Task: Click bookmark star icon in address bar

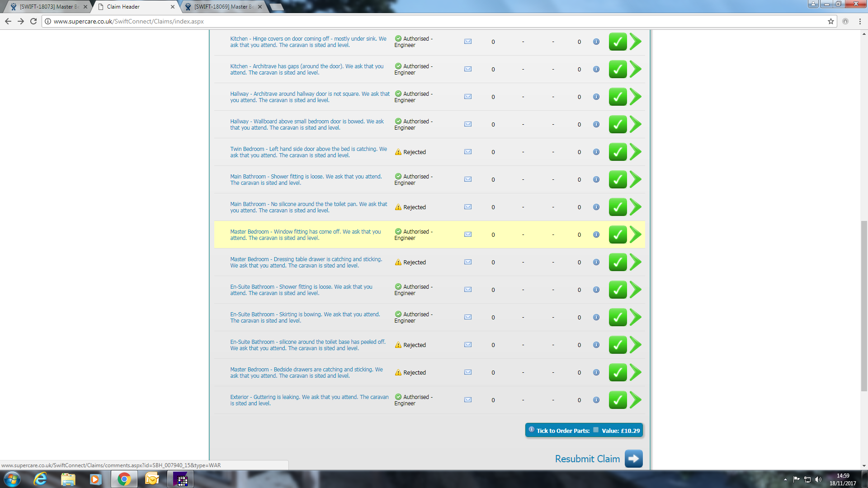Action: (x=831, y=21)
